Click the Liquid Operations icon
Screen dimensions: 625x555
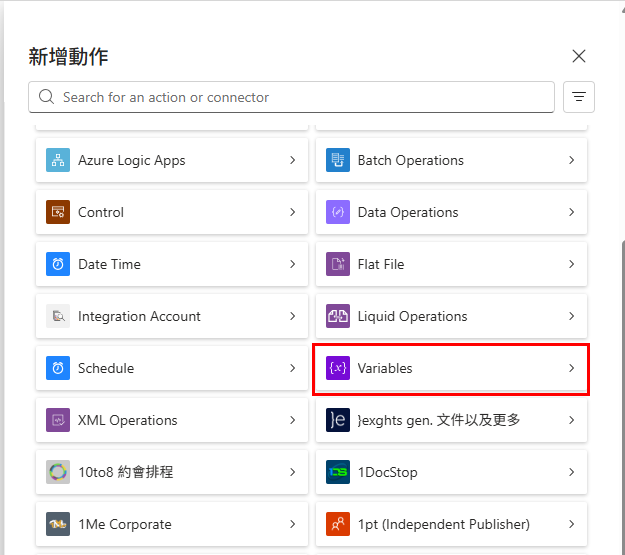pos(338,316)
